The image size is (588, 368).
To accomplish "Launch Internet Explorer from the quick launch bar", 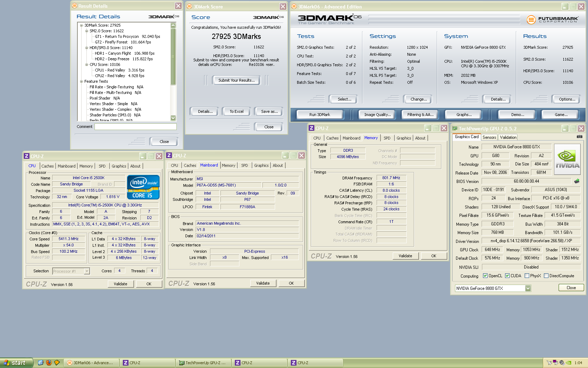I will click(41, 363).
